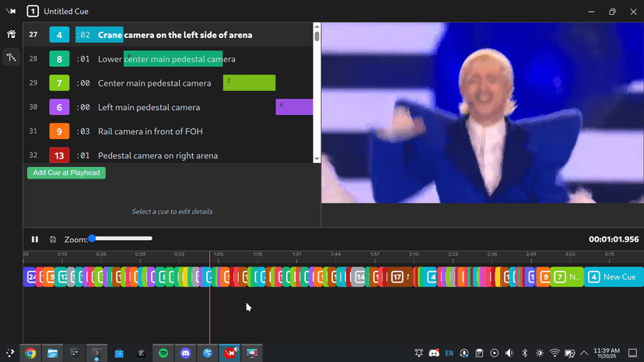Click the video preview panel
This screenshot has width=644, height=362.
pyautogui.click(x=482, y=113)
